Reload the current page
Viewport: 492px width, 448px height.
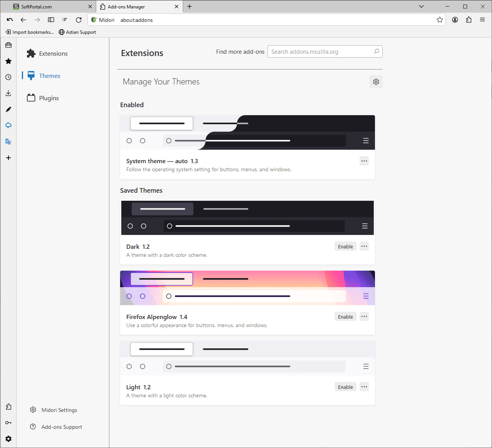coord(79,20)
